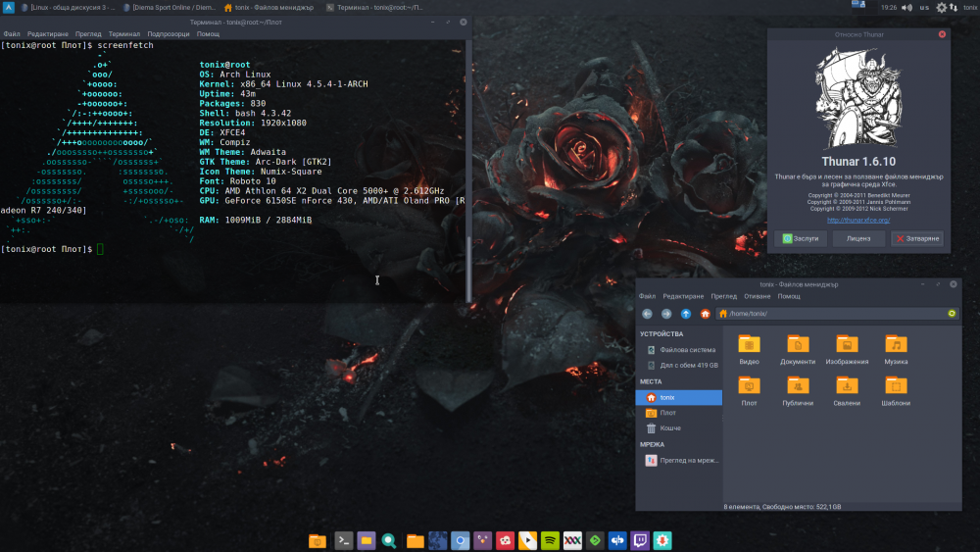
Task: Click the network up-down arrows icon
Action: tap(954, 8)
